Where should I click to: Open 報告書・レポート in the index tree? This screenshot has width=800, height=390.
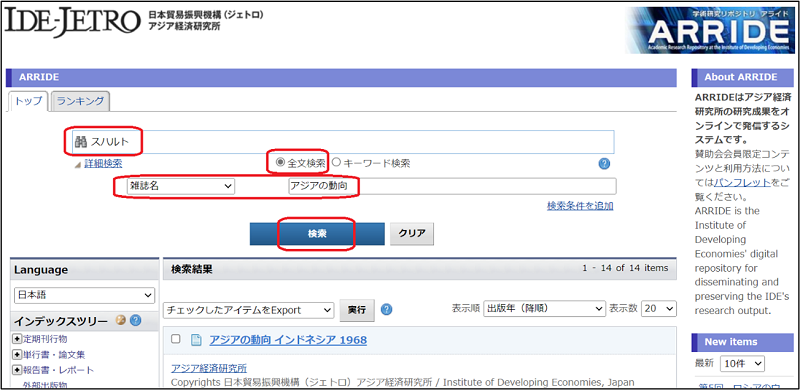tap(59, 370)
